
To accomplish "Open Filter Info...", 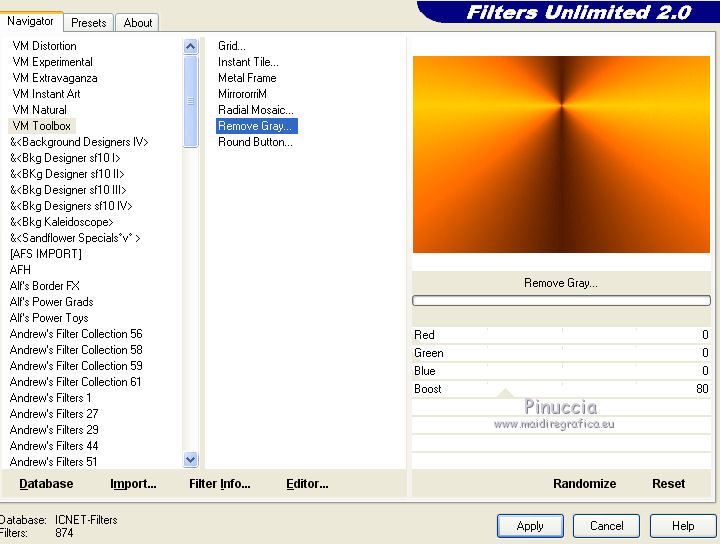I will coord(219,483).
